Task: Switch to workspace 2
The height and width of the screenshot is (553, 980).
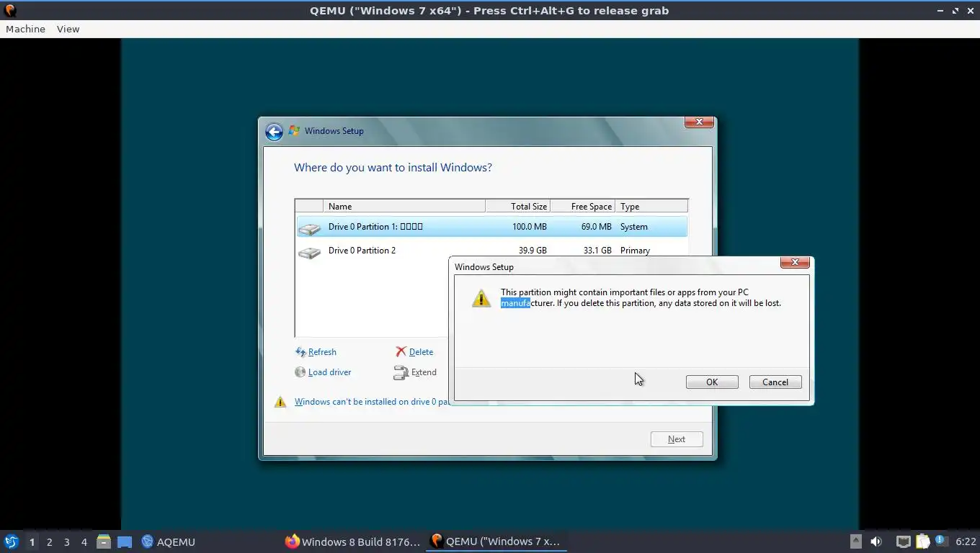Action: click(49, 541)
